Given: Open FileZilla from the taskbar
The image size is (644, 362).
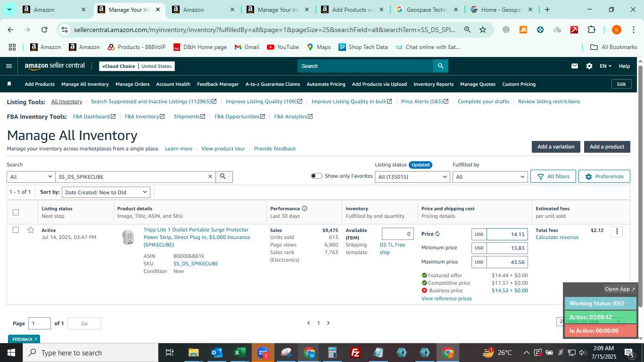Looking at the screenshot, I should tap(355, 353).
